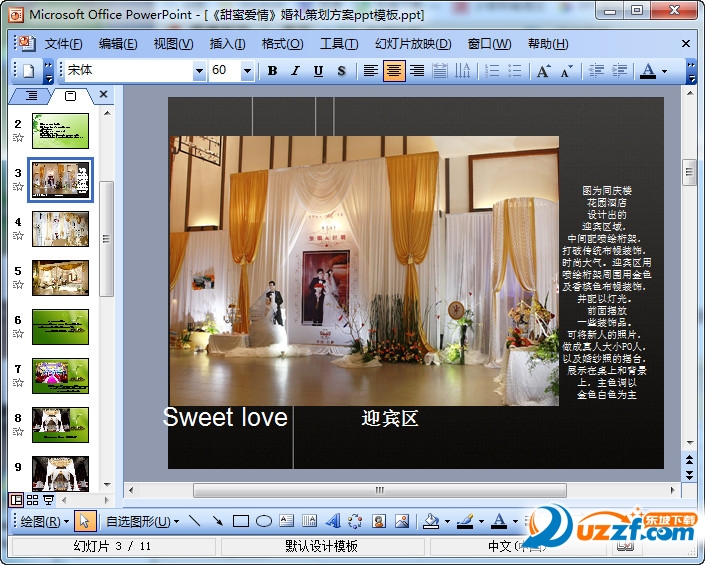
Task: Open the 帮助(H) menu
Action: click(x=548, y=44)
